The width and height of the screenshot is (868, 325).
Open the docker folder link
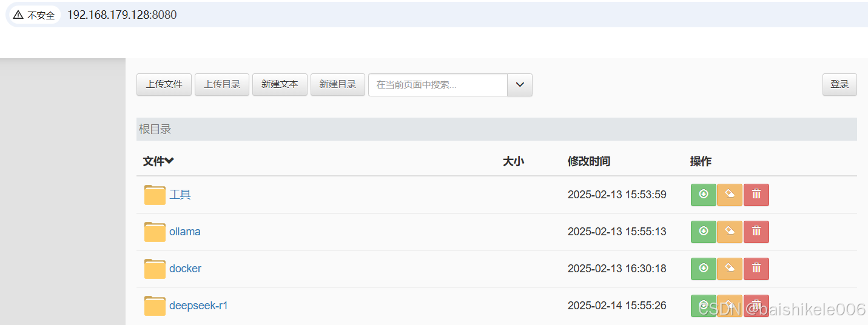coord(185,269)
